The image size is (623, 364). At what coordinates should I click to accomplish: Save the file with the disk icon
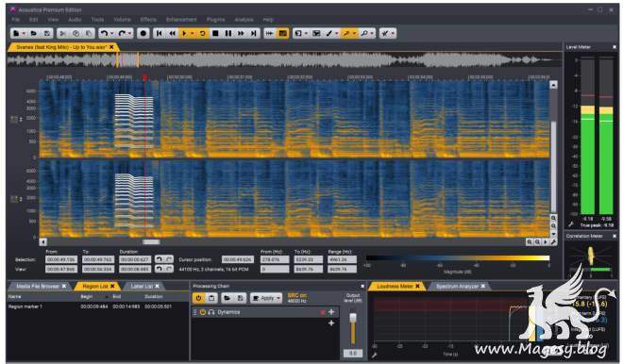click(47, 34)
